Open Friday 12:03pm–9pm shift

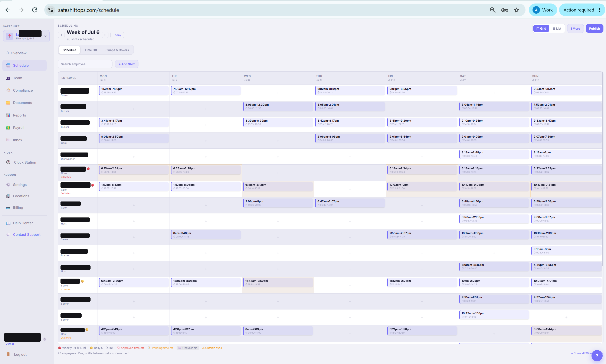pyautogui.click(x=422, y=186)
